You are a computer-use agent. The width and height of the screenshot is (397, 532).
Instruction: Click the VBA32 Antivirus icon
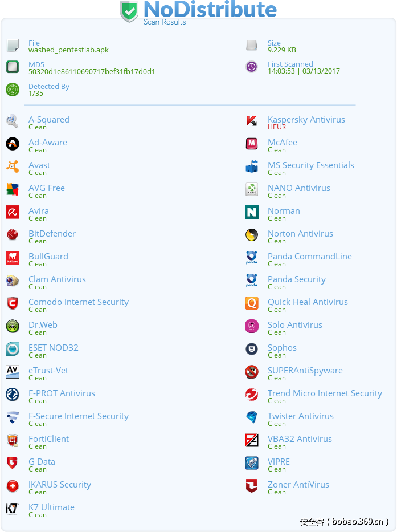coord(252,440)
